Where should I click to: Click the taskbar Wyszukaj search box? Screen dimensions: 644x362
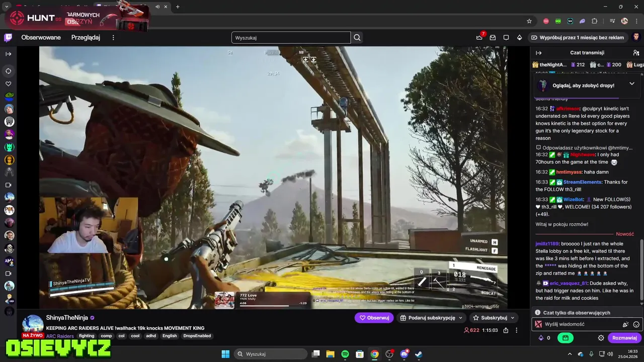[x=271, y=354]
